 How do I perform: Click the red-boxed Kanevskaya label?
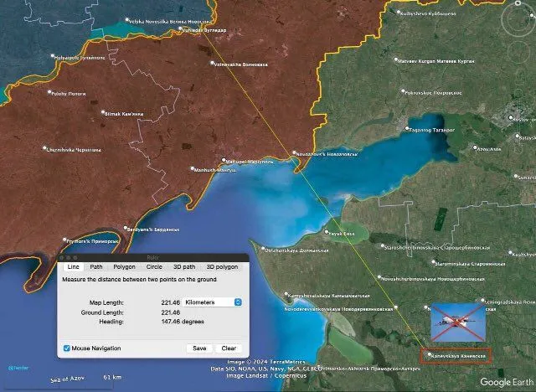pos(456,355)
